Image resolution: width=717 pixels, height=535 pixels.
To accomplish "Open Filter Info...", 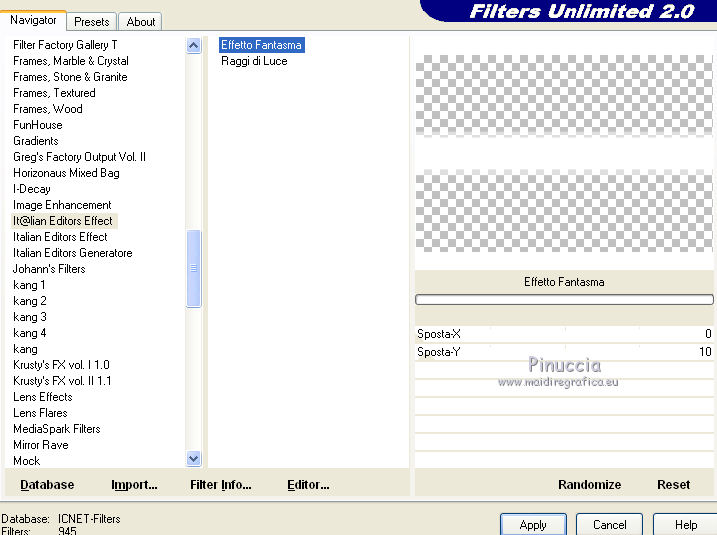I will (x=221, y=485).
